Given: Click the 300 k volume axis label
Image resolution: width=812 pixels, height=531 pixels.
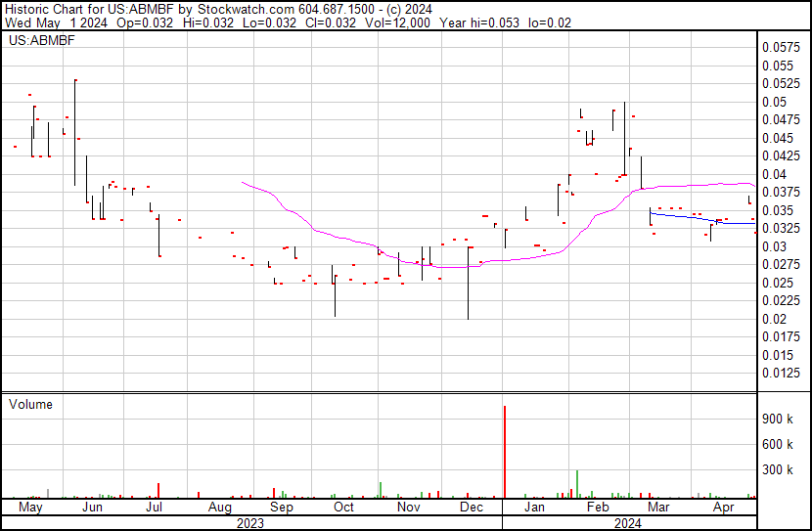Looking at the screenshot, I should [x=778, y=470].
